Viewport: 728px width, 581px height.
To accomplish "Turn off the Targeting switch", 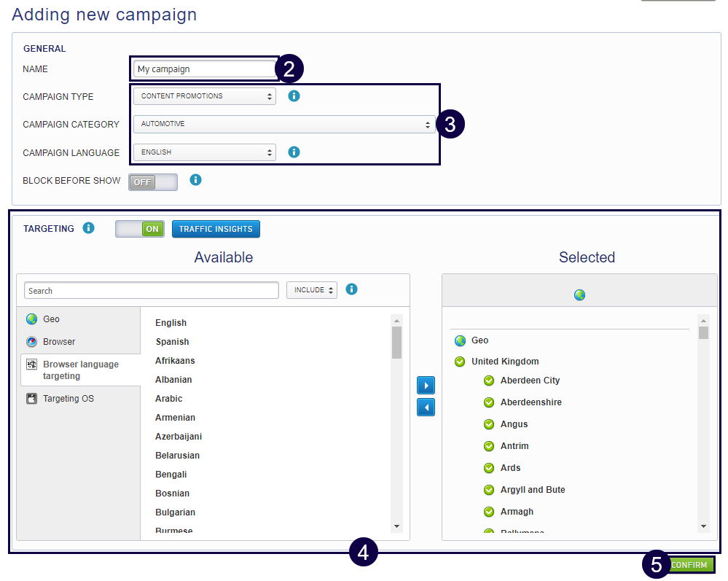I will pos(140,229).
